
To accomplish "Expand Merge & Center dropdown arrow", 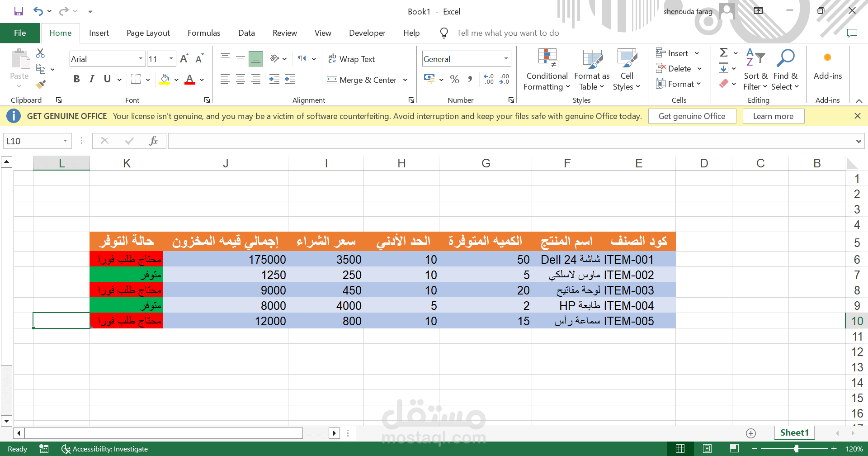I will 406,80.
